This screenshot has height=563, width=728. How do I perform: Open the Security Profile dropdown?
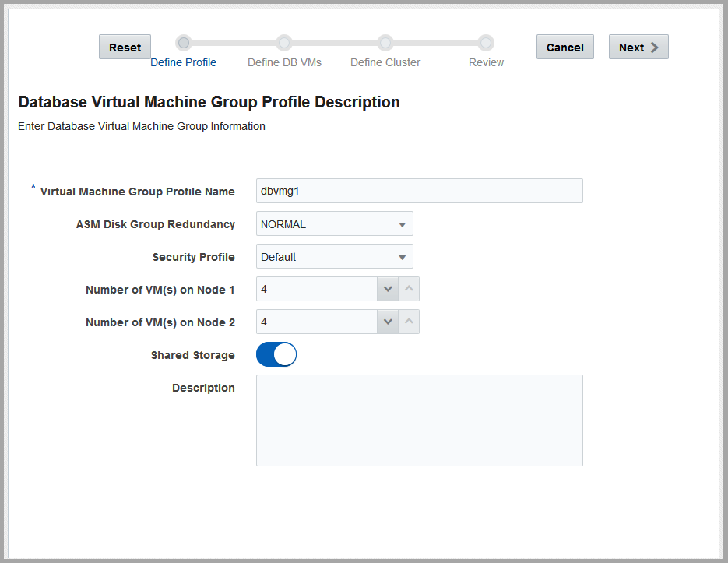[x=334, y=256]
